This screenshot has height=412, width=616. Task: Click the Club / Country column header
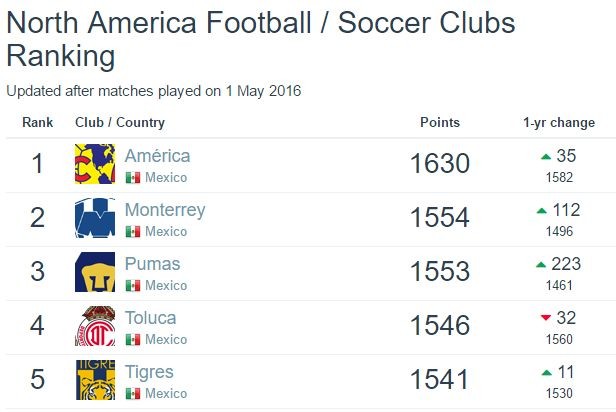[x=120, y=123]
